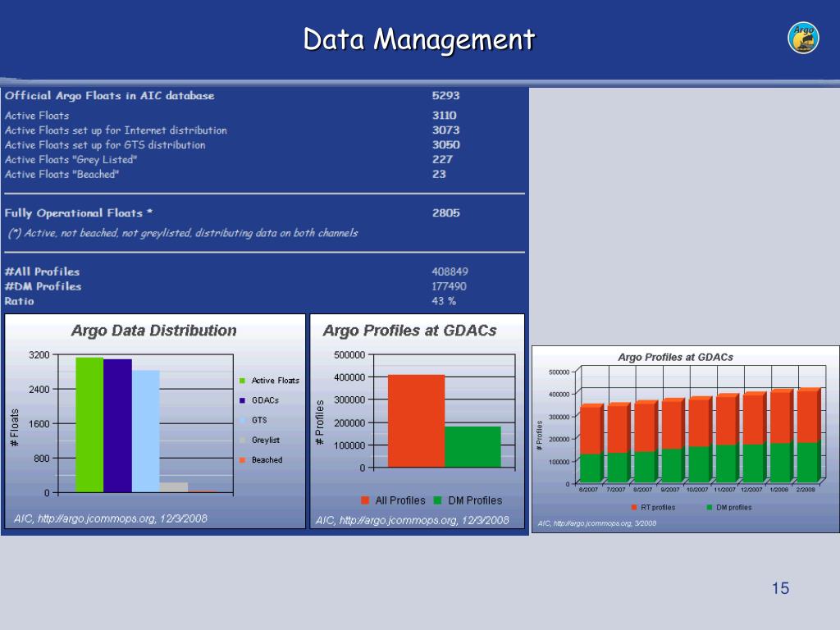Click the 2/2008 stacked bar
The width and height of the screenshot is (840, 630).
808,436
